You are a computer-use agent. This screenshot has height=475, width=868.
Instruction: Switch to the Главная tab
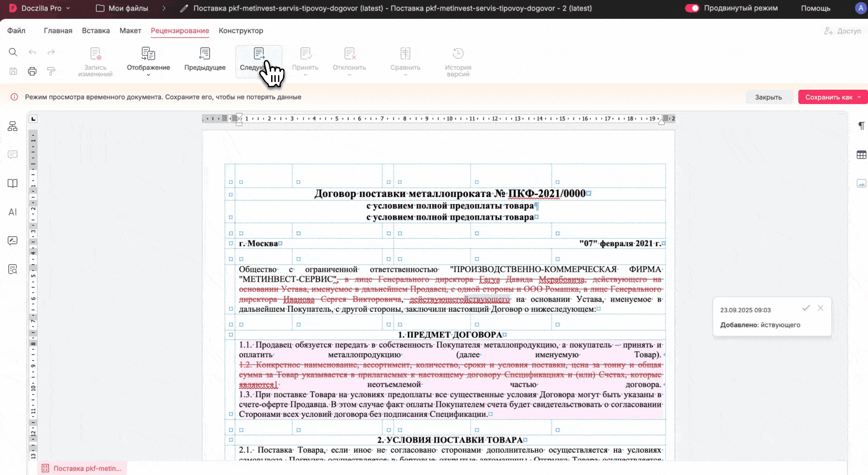tap(58, 31)
